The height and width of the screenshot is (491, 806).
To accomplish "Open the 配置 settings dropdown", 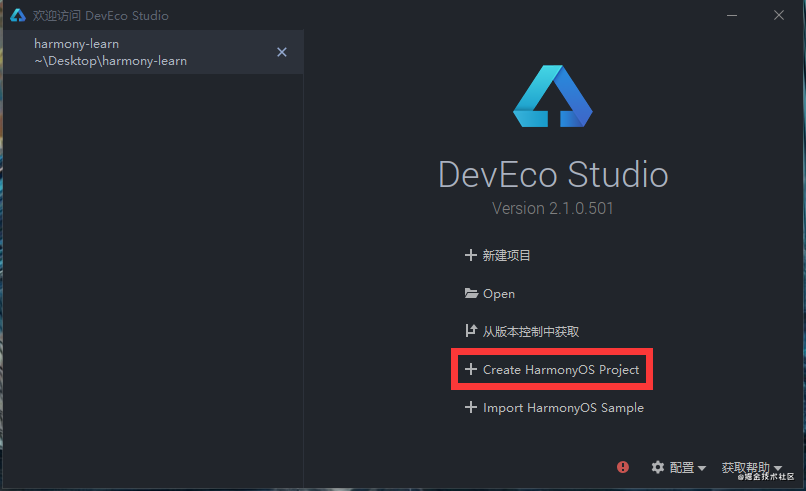I will (x=679, y=467).
